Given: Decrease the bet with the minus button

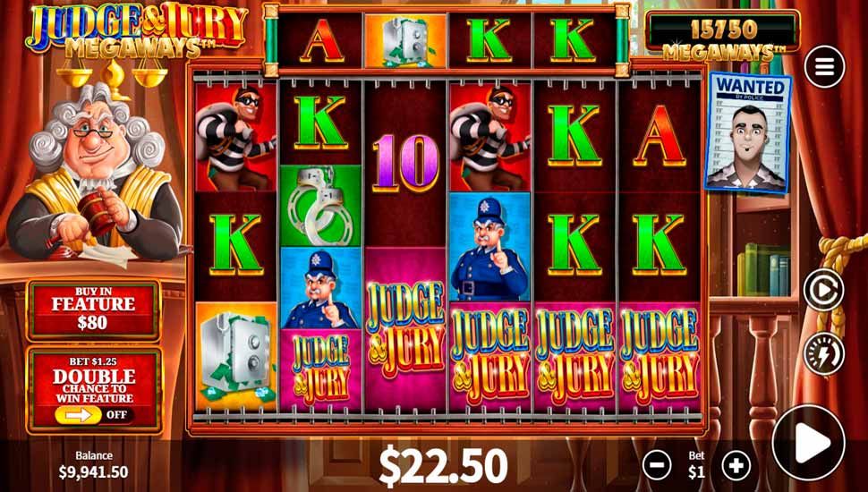Looking at the screenshot, I should coord(657,464).
